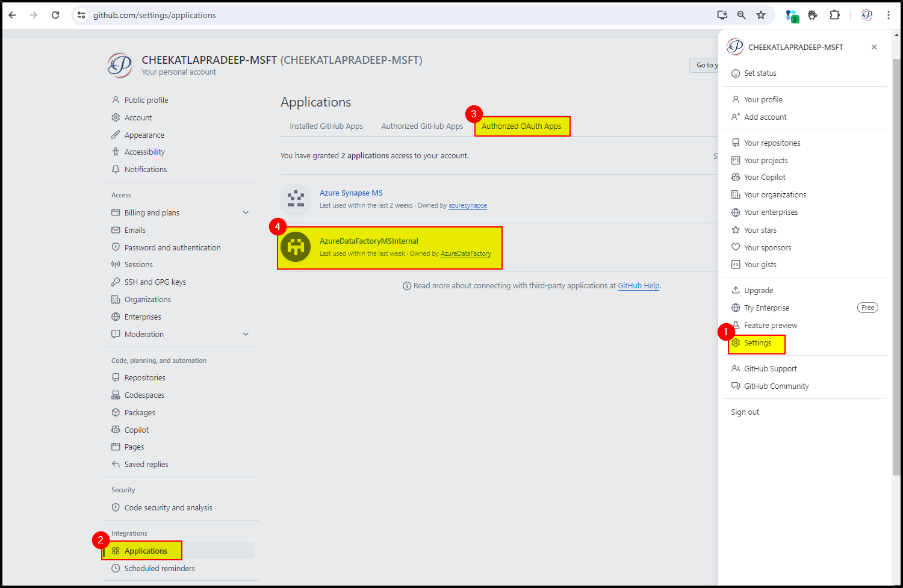Open the Azure Synapse MS application link
This screenshot has height=588, width=903.
click(351, 193)
